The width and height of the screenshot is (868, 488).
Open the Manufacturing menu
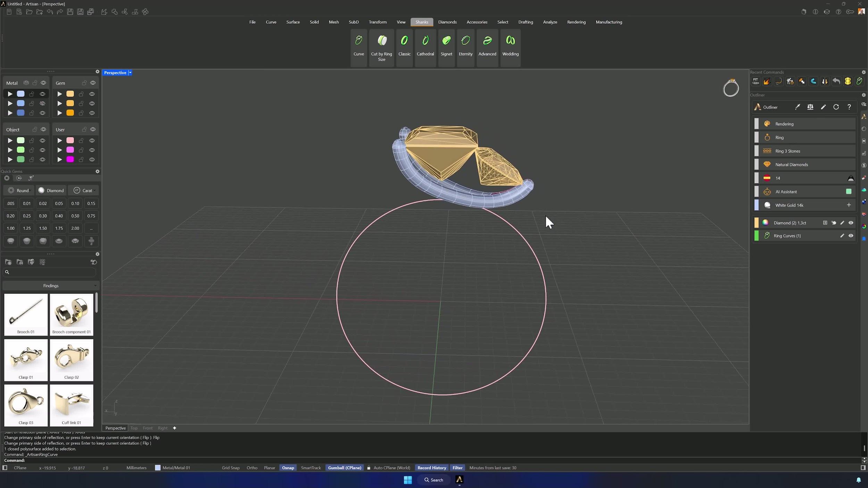[609, 22]
